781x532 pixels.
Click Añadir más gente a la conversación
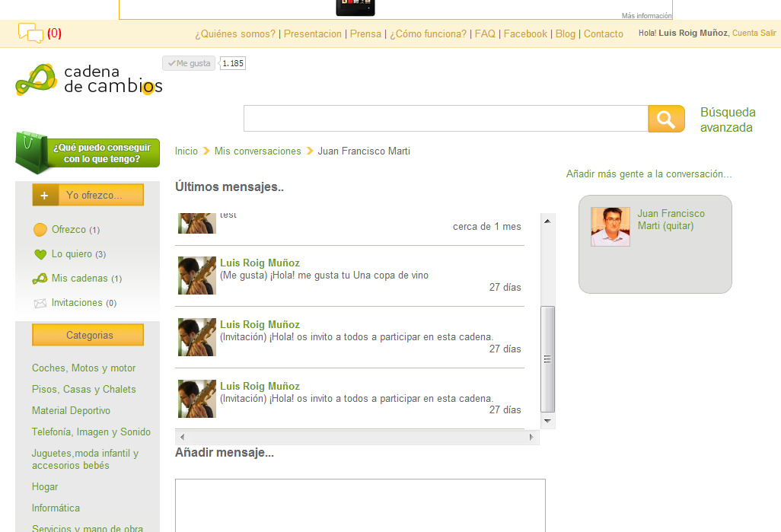pos(649,174)
